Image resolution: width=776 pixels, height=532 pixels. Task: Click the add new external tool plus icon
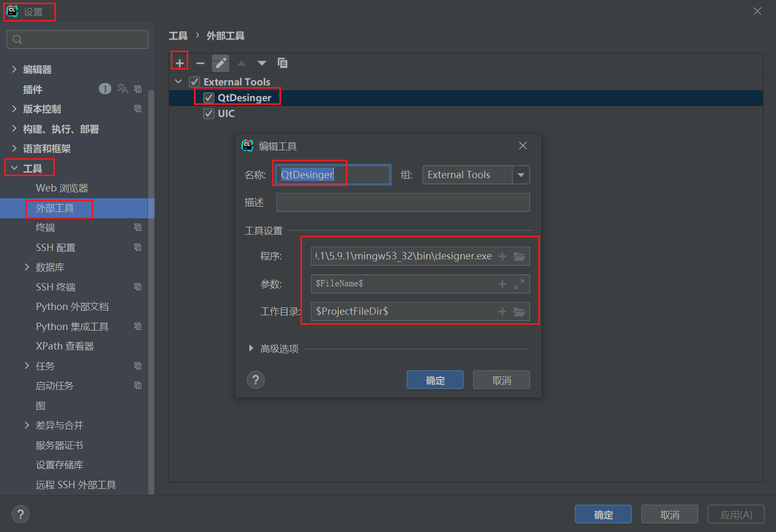(179, 63)
